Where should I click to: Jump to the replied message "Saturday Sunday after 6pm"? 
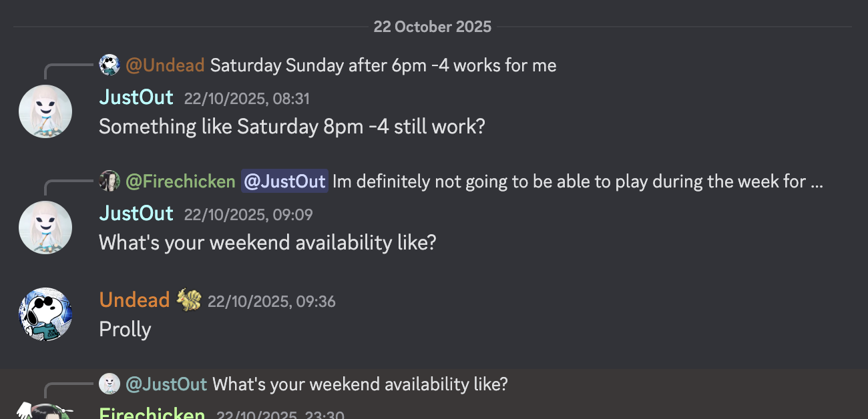383,65
